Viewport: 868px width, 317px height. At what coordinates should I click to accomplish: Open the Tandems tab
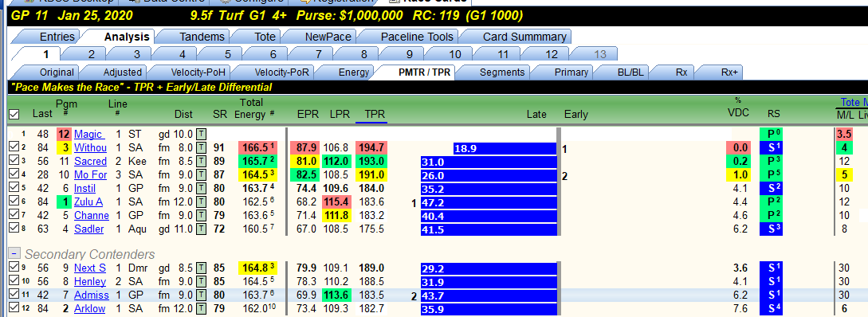point(202,37)
